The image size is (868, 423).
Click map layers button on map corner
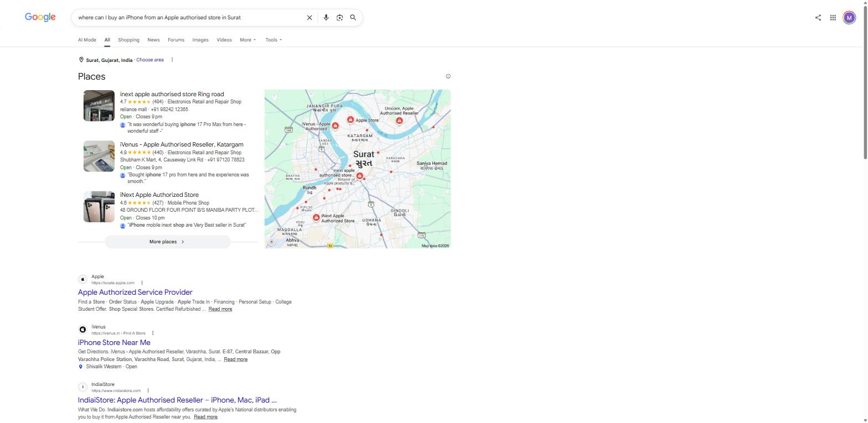point(271,242)
